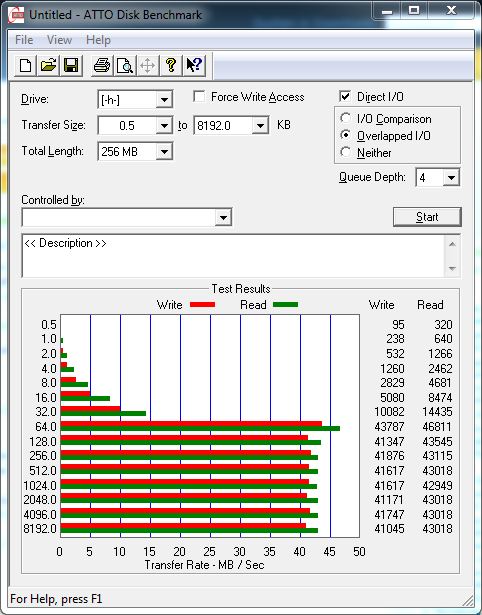The height and width of the screenshot is (615, 482).
Task: Open the Total Length 256 MB dropdown
Action: click(x=164, y=152)
